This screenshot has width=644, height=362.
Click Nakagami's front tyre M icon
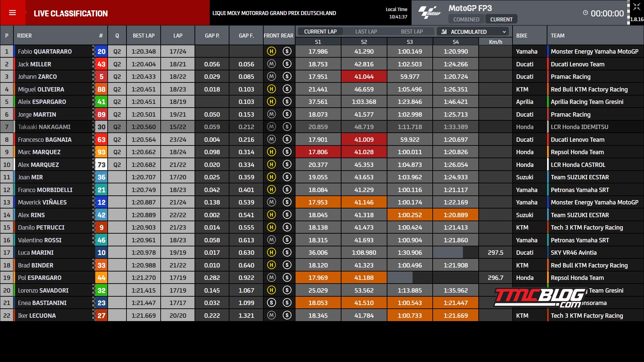(271, 127)
